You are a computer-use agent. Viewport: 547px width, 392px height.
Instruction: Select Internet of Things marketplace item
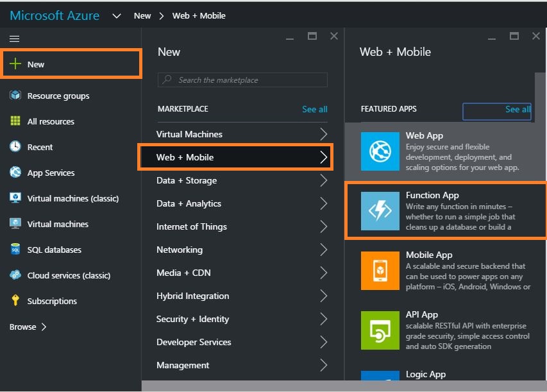tap(244, 226)
